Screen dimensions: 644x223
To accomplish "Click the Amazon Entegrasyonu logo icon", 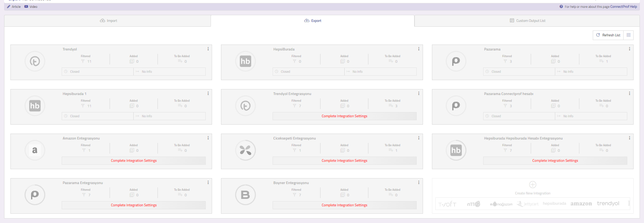I will [x=35, y=150].
